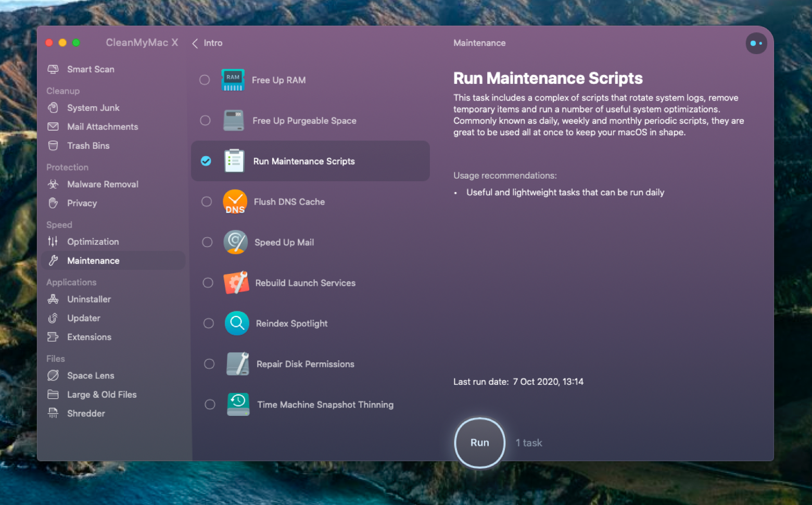The width and height of the screenshot is (812, 505).
Task: Click the Free Up RAM chip icon
Action: [233, 80]
